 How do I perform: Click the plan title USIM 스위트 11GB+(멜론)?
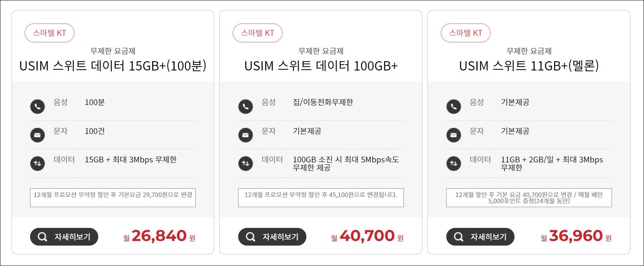tap(529, 66)
